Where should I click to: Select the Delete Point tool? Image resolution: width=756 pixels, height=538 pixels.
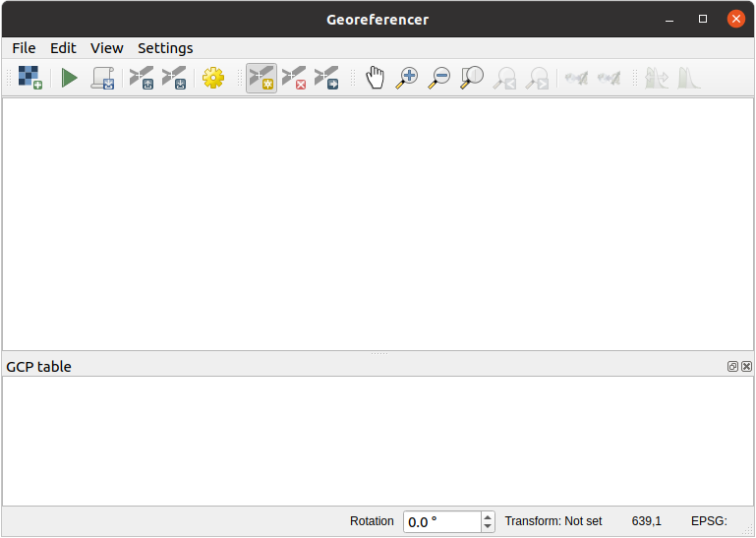[x=294, y=78]
